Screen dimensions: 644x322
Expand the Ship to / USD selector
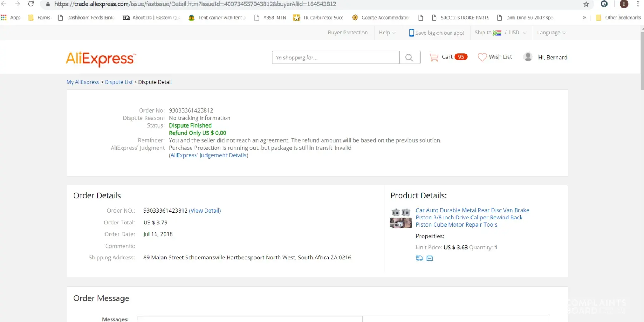pos(500,33)
